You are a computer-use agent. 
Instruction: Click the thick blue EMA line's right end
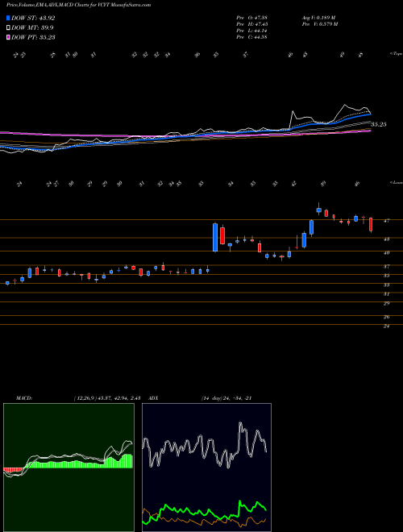(x=369, y=114)
